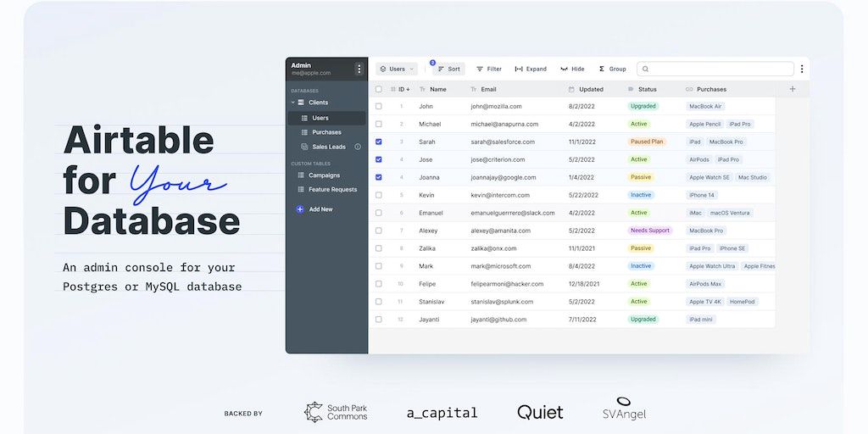Click the magnifier icon in the search box
This screenshot has height=434, width=868.
[x=645, y=70]
